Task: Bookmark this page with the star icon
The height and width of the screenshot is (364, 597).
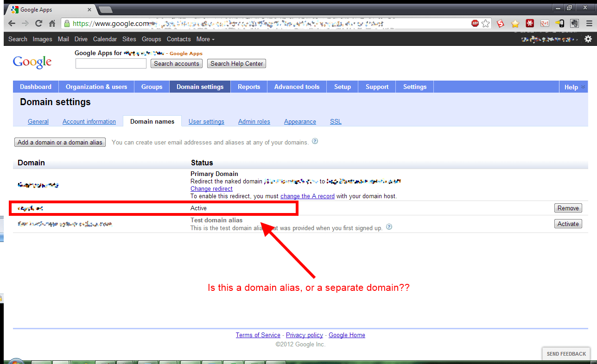Action: point(486,23)
